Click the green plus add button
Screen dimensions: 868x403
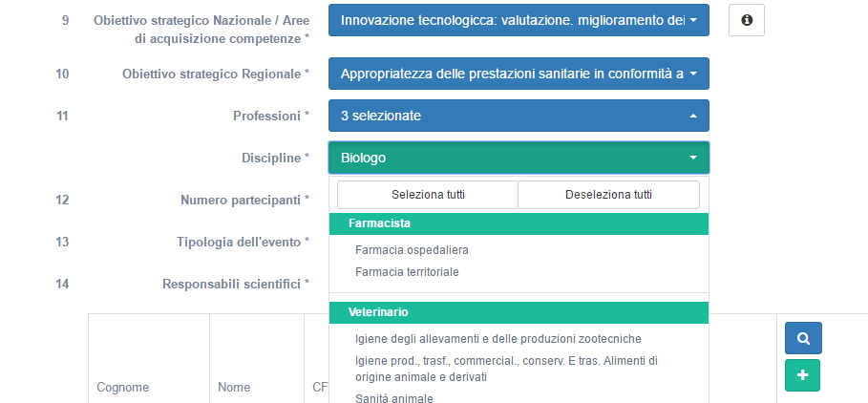[x=803, y=375]
